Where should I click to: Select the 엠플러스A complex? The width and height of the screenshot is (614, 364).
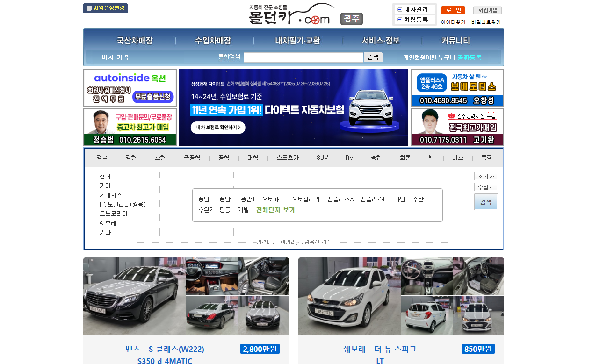tap(340, 199)
